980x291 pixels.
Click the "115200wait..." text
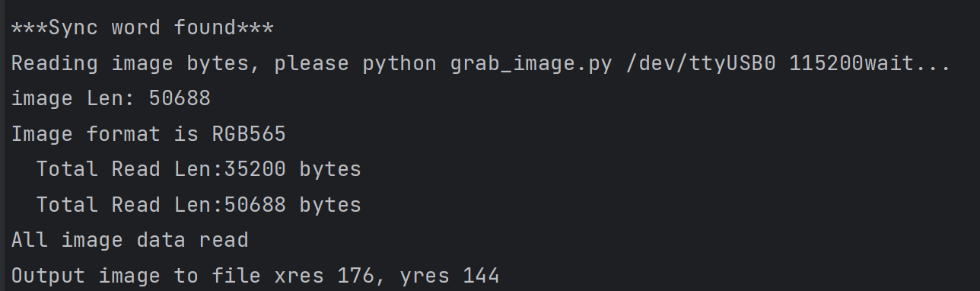tap(870, 63)
